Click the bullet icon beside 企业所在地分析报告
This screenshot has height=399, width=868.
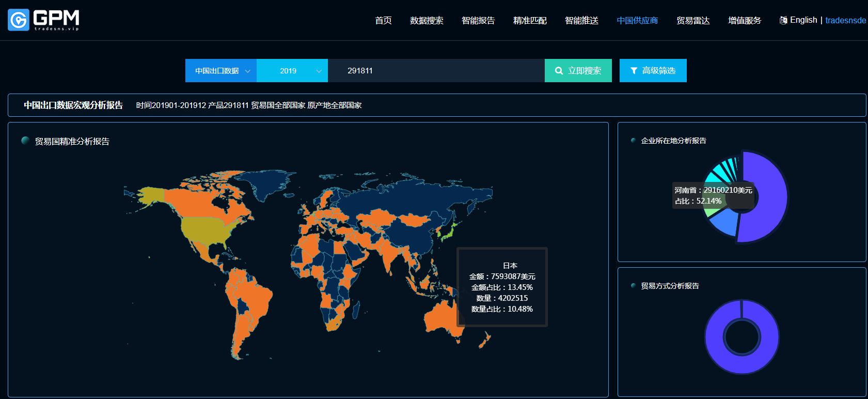click(633, 141)
